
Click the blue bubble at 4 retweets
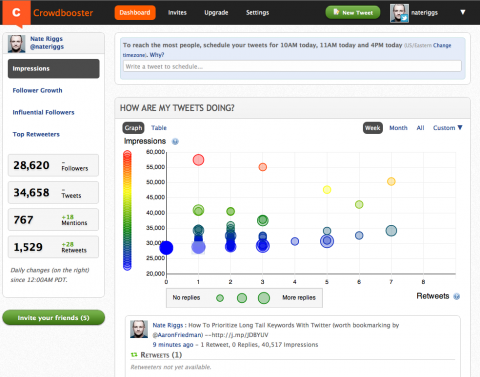click(x=295, y=241)
